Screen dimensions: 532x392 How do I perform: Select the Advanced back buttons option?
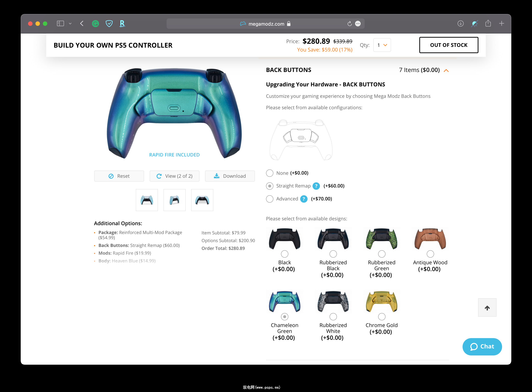tap(270, 199)
